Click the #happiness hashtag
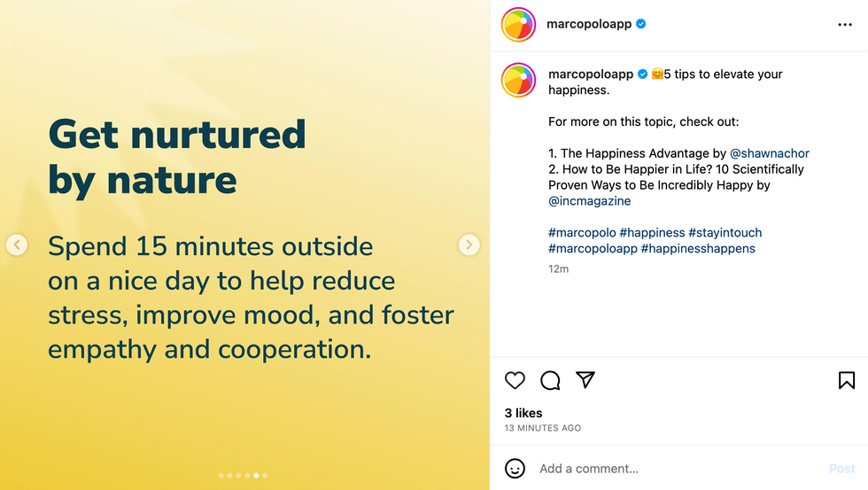The image size is (868, 490). tap(652, 233)
